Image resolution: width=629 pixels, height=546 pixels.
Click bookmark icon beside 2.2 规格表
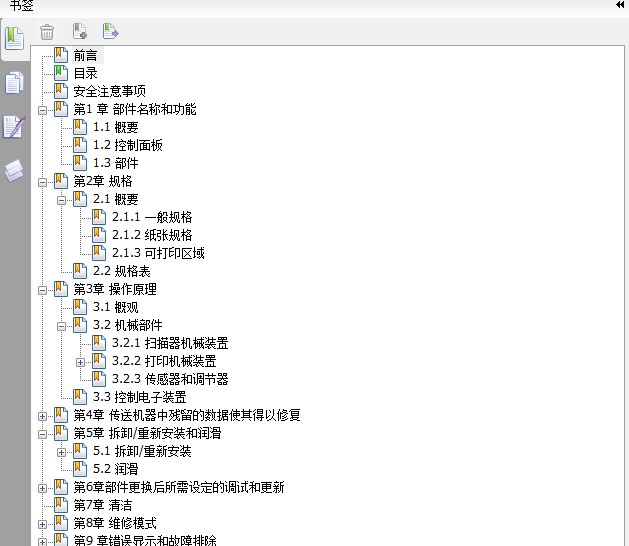pyautogui.click(x=80, y=271)
